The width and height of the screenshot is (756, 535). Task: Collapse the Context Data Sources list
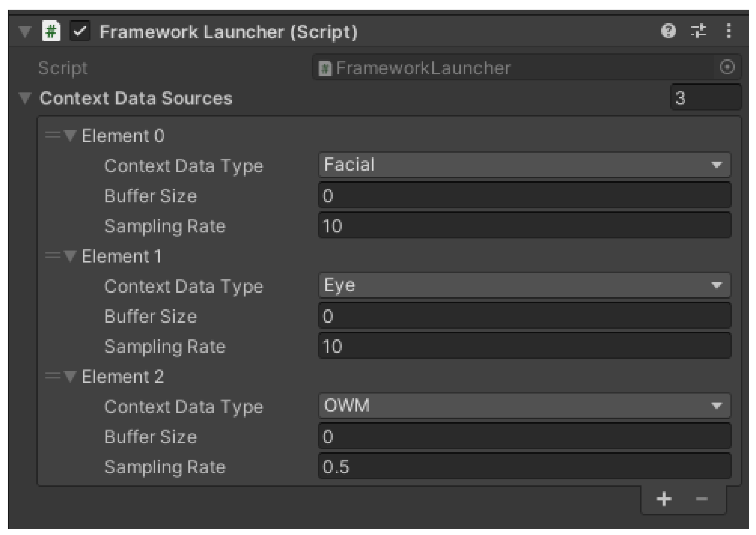25,98
